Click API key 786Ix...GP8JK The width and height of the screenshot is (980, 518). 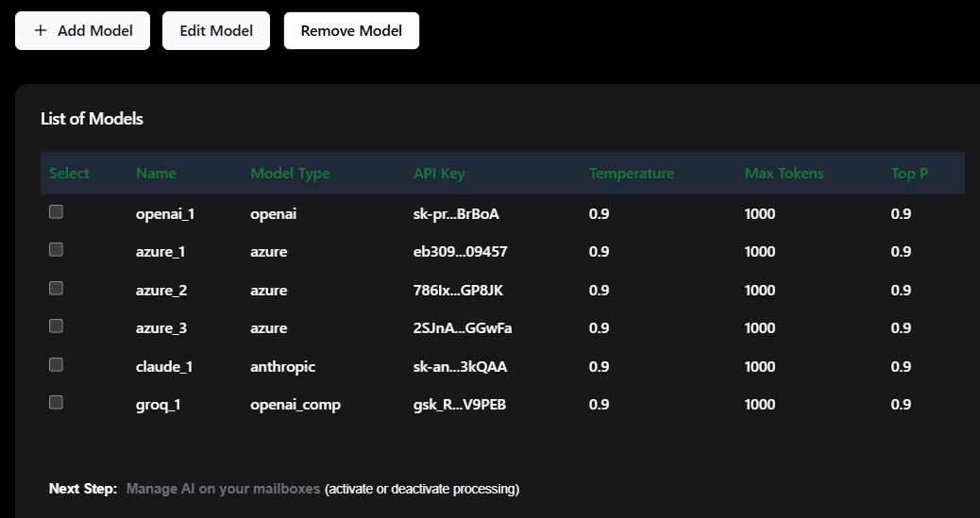[x=458, y=290]
